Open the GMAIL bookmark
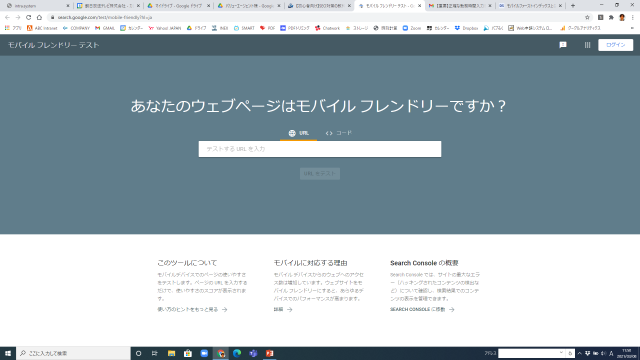The height and width of the screenshot is (360, 640). point(105,28)
